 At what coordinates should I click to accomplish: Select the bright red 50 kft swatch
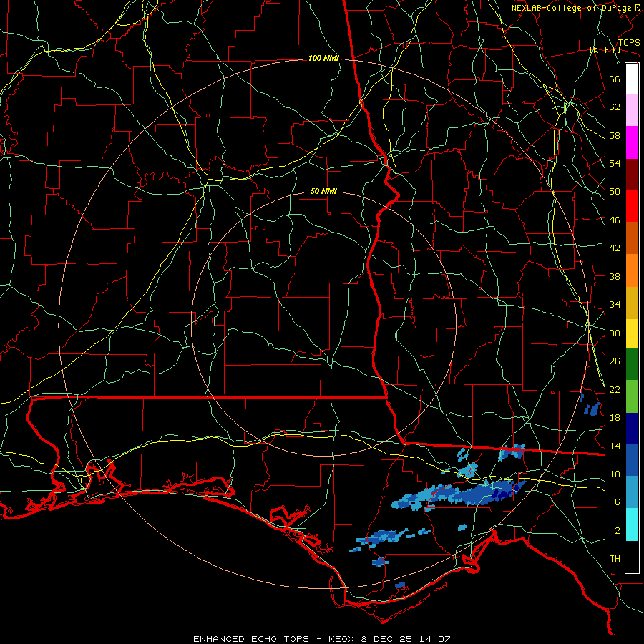[632, 206]
